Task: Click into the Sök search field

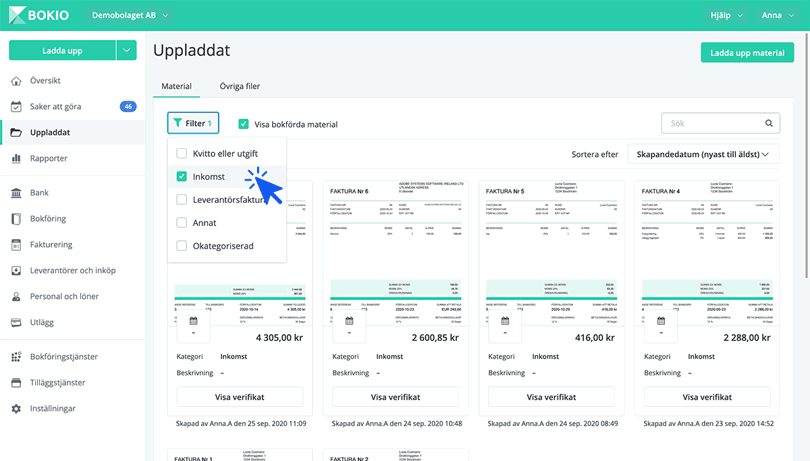Action: coord(712,124)
